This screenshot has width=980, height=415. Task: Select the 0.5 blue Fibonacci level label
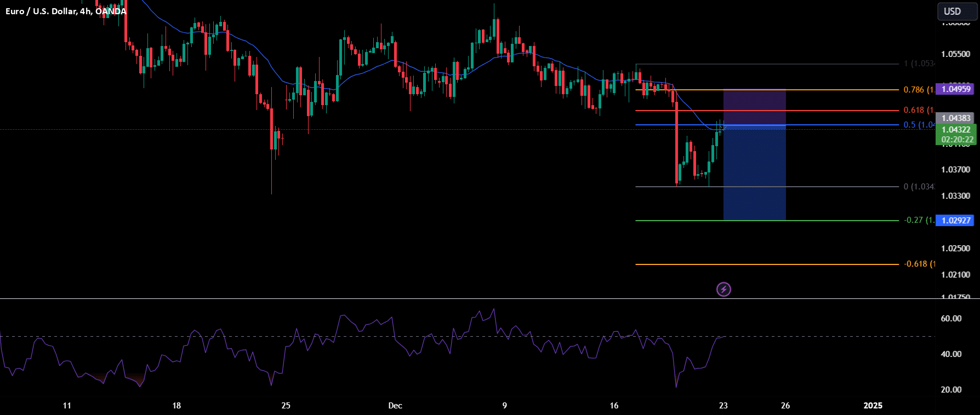[919, 125]
